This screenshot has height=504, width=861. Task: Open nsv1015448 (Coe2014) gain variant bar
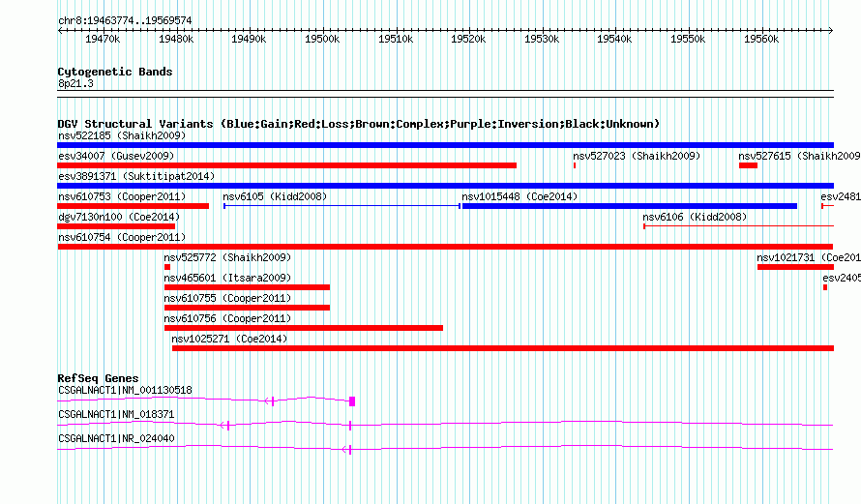point(630,206)
